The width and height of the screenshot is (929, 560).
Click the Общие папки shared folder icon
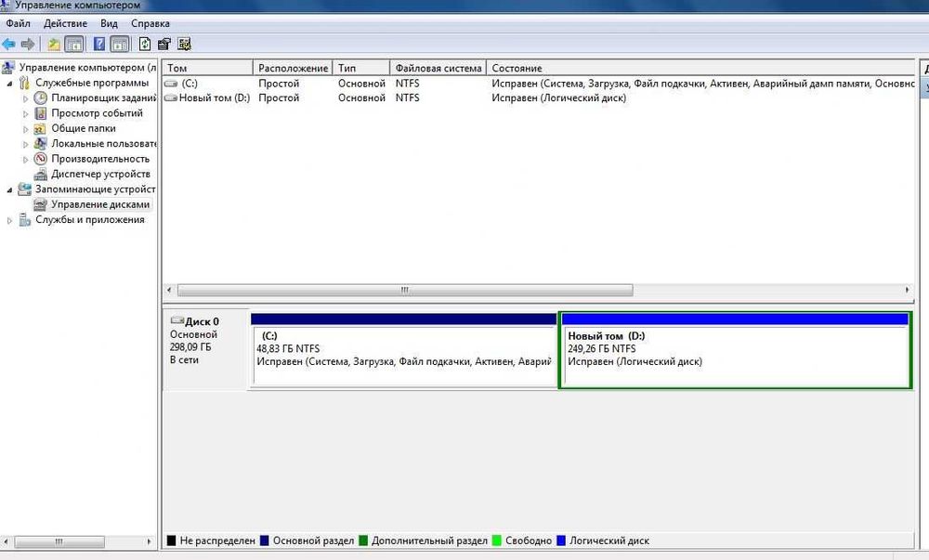pyautogui.click(x=40, y=128)
